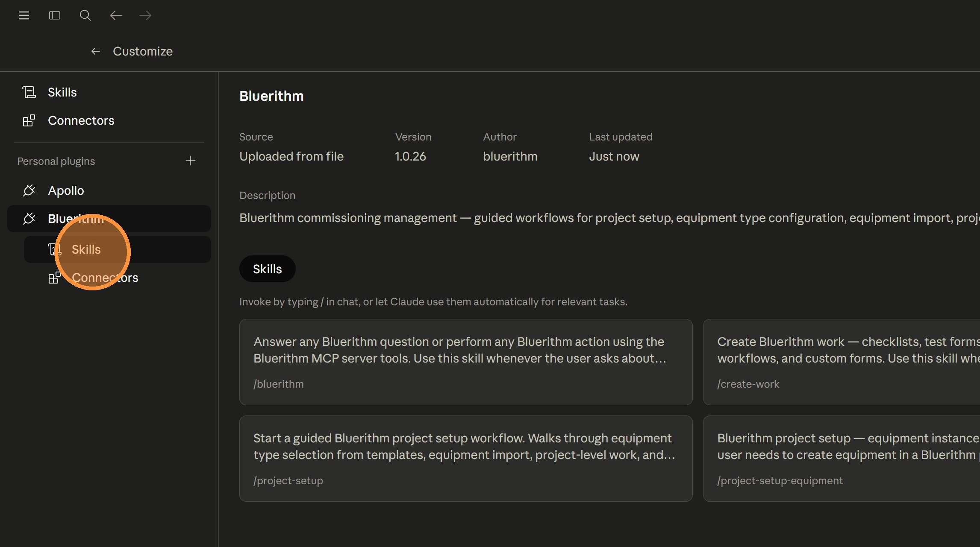Screen dimensions: 980x547
Task: Open the /project-setup skill card
Action: tap(465, 458)
